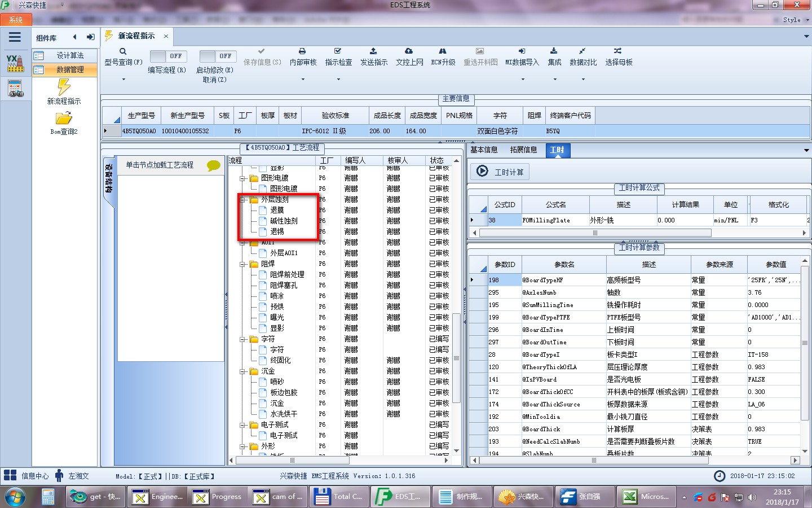The width and height of the screenshot is (812, 508).
Task: Click 发送指示 upload icon
Action: (x=373, y=51)
